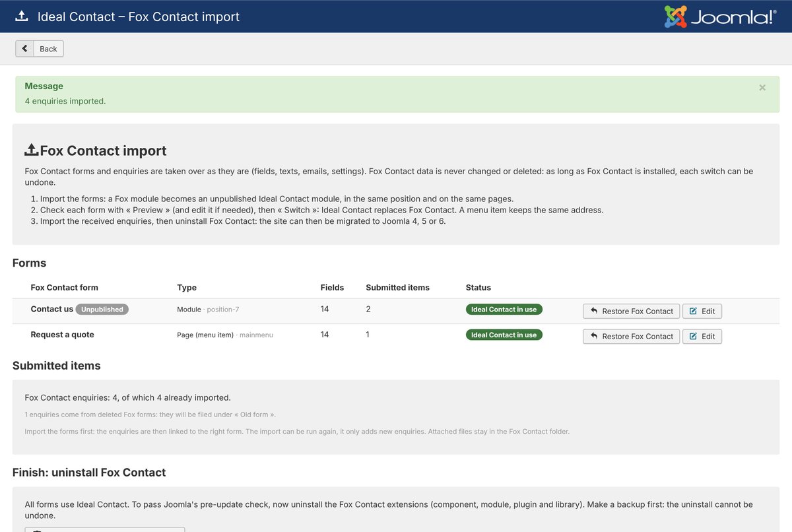Dismiss the green message with the X
This screenshot has height=532, width=792.
(762, 87)
